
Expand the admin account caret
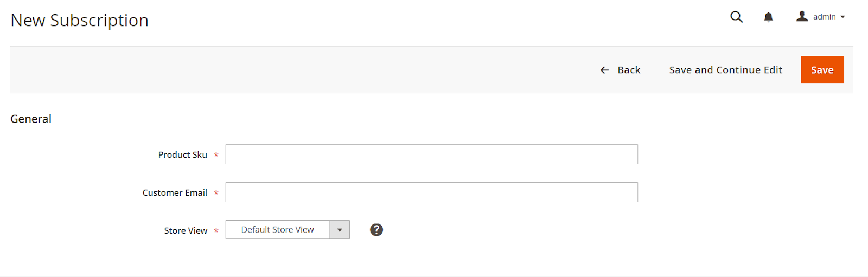pyautogui.click(x=843, y=17)
